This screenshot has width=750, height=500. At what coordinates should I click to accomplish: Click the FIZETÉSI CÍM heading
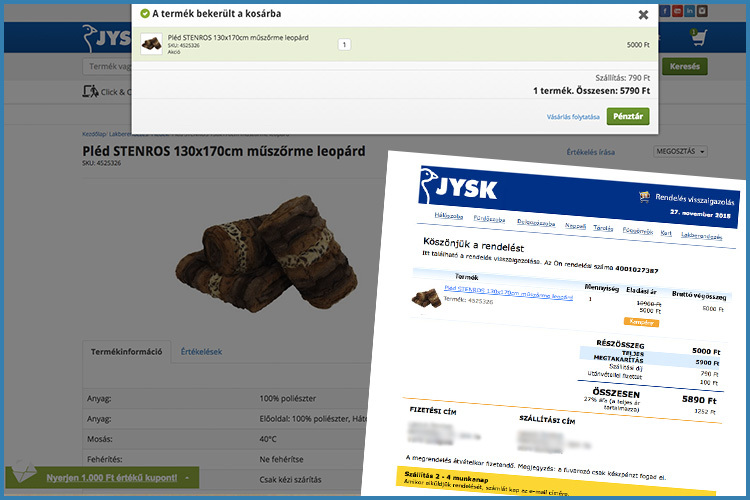[x=433, y=411]
